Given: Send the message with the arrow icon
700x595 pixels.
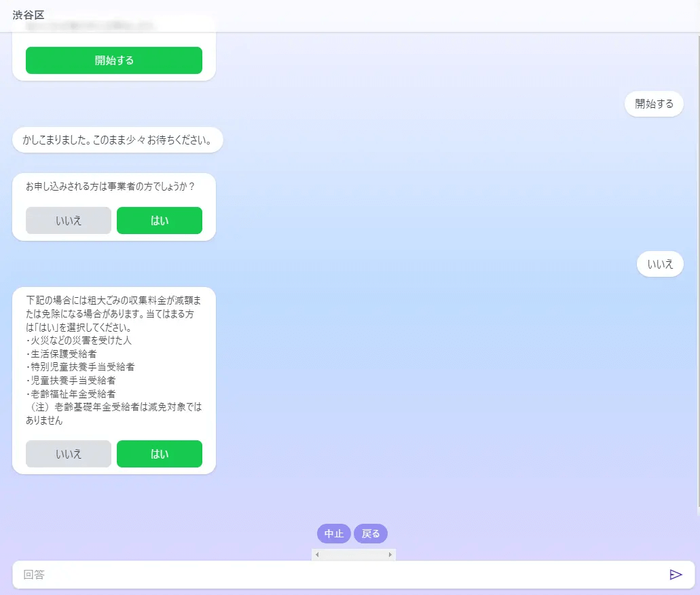Looking at the screenshot, I should [x=676, y=575].
